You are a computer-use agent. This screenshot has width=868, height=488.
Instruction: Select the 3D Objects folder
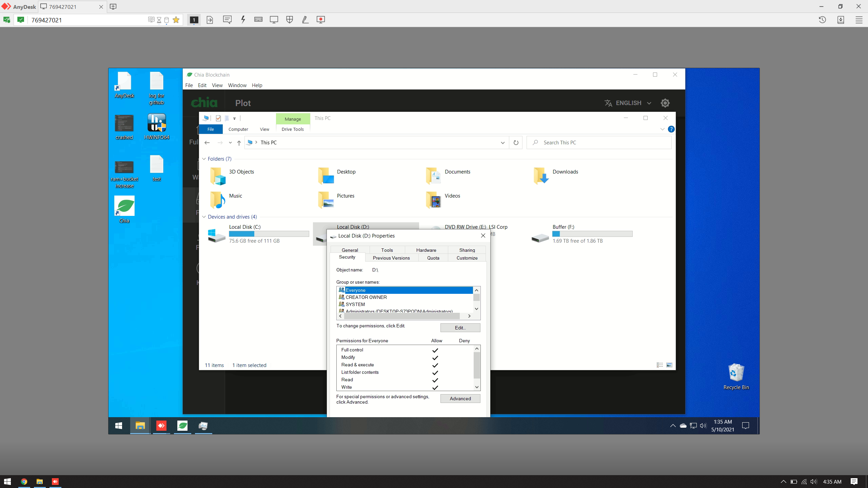point(232,176)
